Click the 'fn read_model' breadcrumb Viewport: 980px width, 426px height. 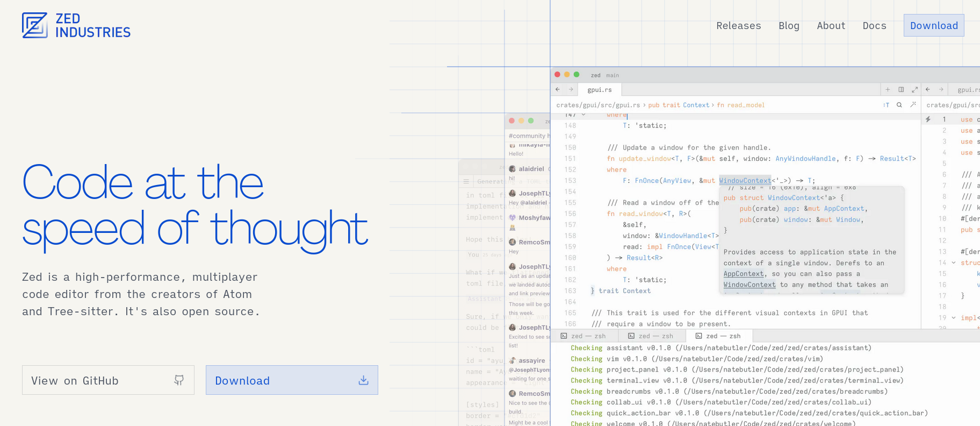[x=740, y=105]
